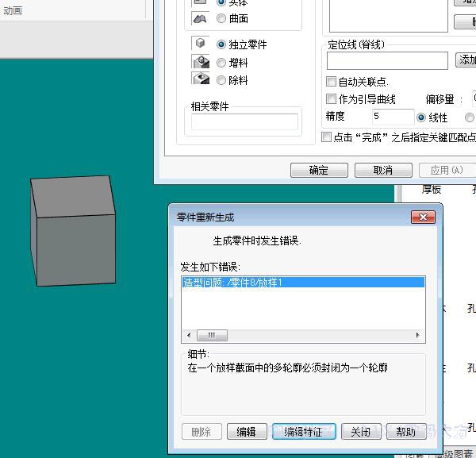Select the 线性 radio button
476x458 pixels.
(421, 117)
